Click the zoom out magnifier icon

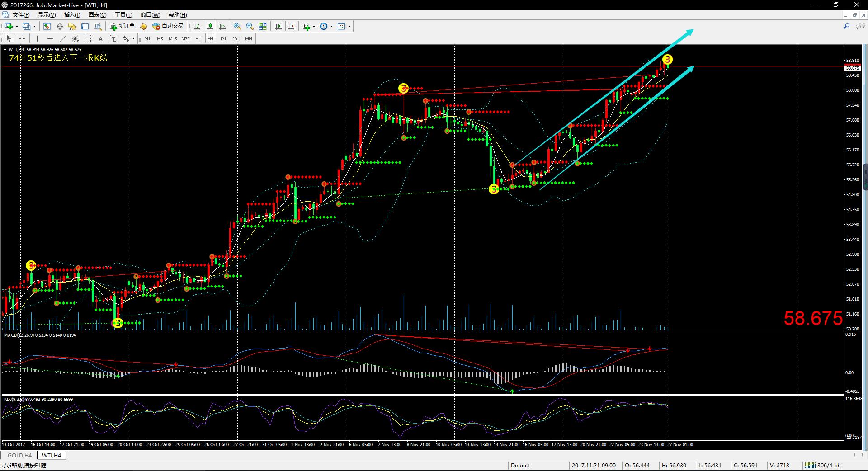250,26
